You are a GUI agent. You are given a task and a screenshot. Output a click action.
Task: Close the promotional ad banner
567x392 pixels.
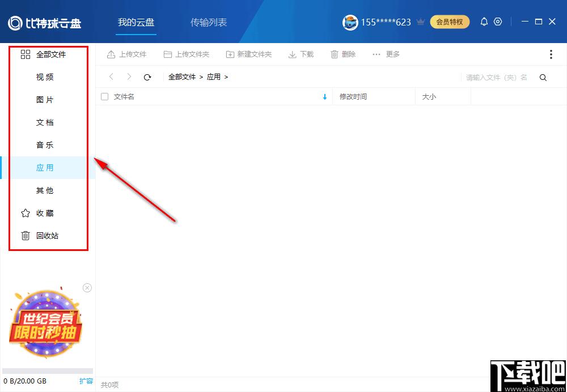coord(87,288)
